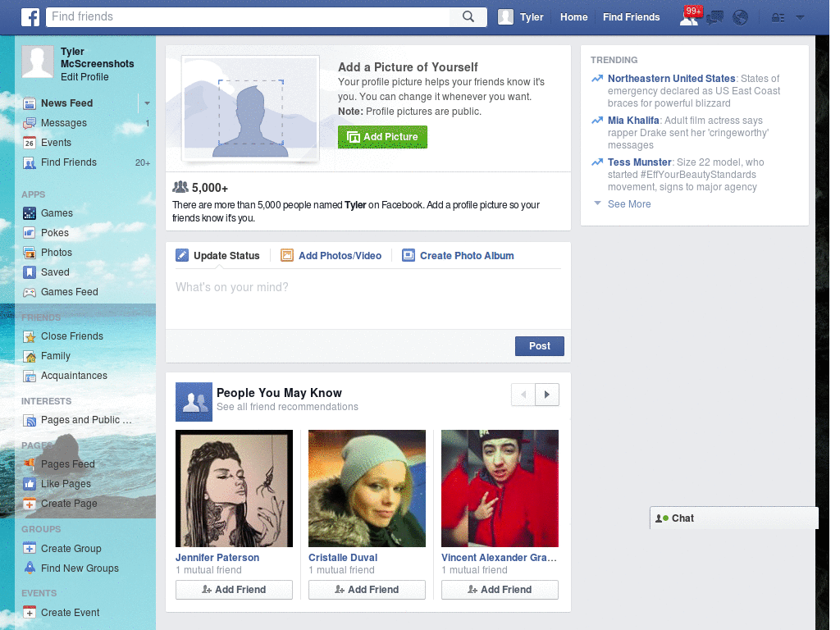840x630 pixels.
Task: Open the Chat bar
Action: coord(734,518)
